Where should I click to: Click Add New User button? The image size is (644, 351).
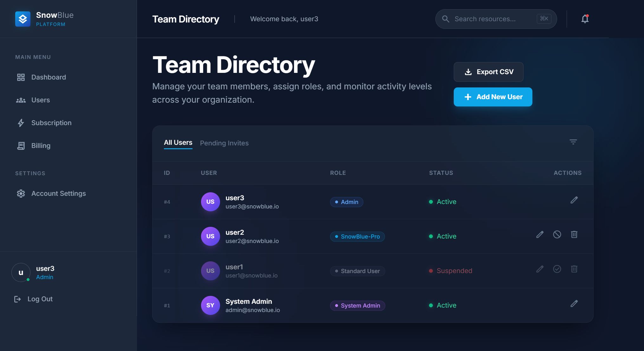point(493,97)
